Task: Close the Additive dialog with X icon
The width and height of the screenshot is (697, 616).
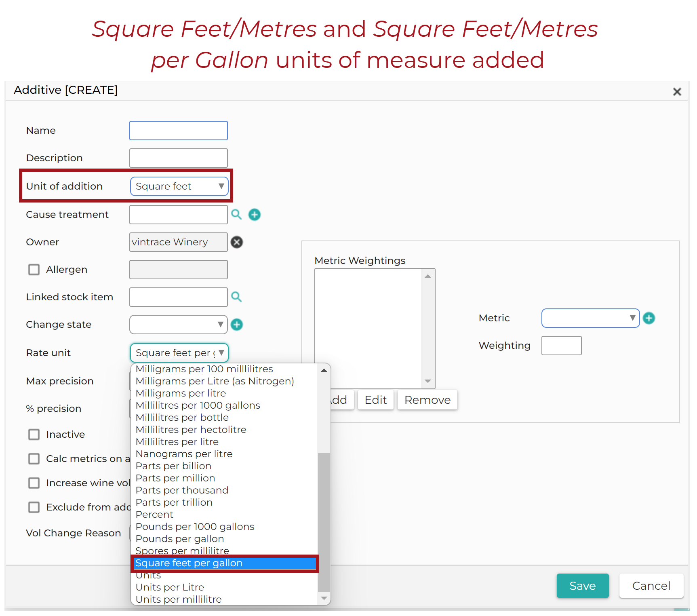Action: [677, 92]
